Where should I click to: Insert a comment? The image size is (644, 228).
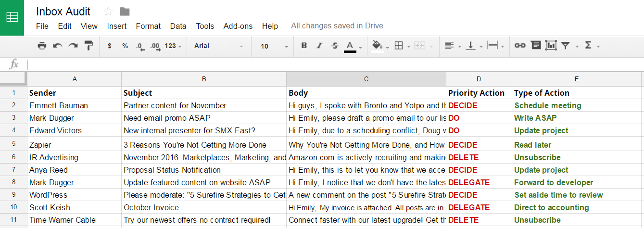pos(536,45)
